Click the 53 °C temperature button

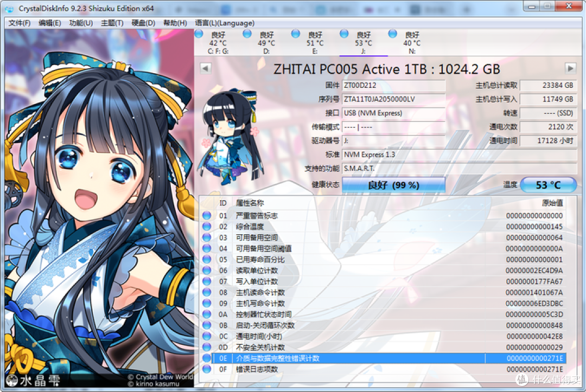548,185
